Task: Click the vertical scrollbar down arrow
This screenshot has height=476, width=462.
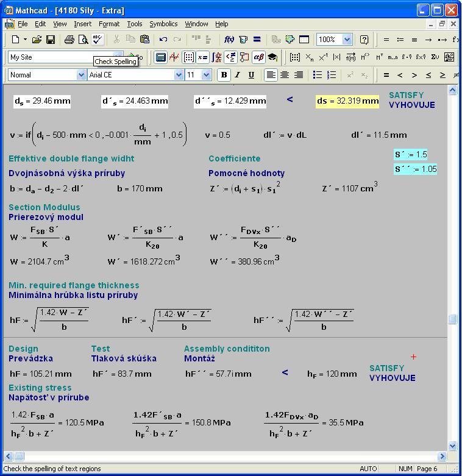Action: point(452,446)
